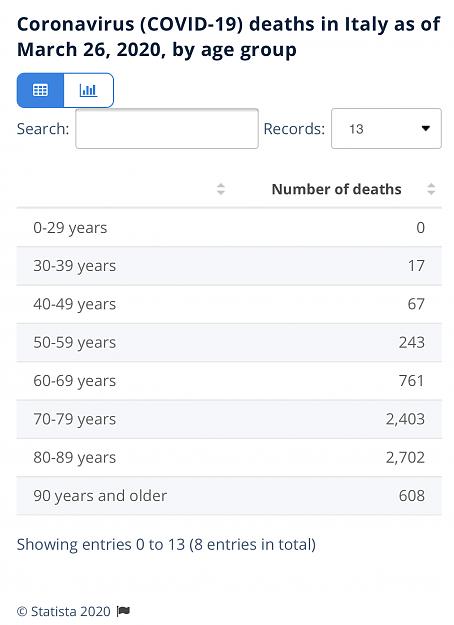Click the Search input field
Image resolution: width=454 pixels, height=625 pixels.
[x=167, y=129]
